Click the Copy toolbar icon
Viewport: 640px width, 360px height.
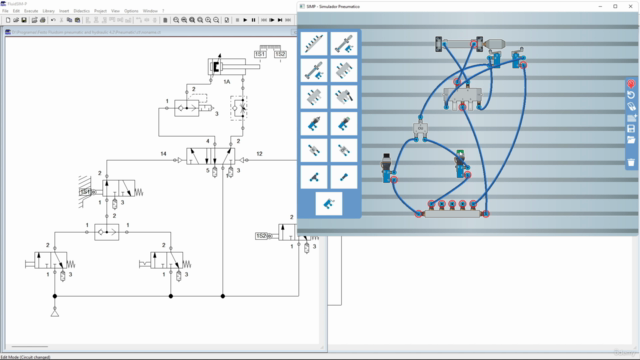(69, 20)
